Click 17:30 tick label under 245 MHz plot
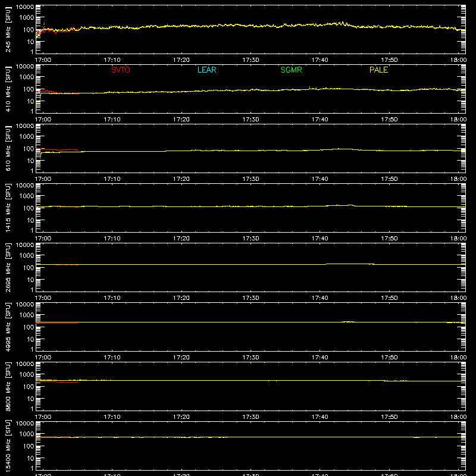The width and height of the screenshot is (476, 476). click(250, 60)
